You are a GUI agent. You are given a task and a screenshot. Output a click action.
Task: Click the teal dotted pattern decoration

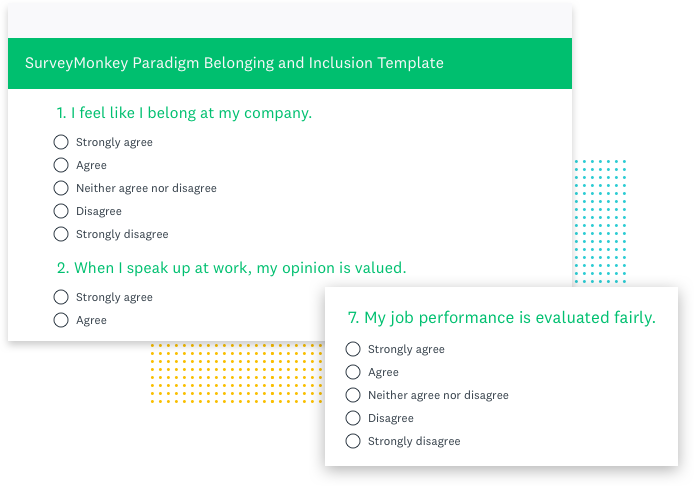tap(600, 221)
